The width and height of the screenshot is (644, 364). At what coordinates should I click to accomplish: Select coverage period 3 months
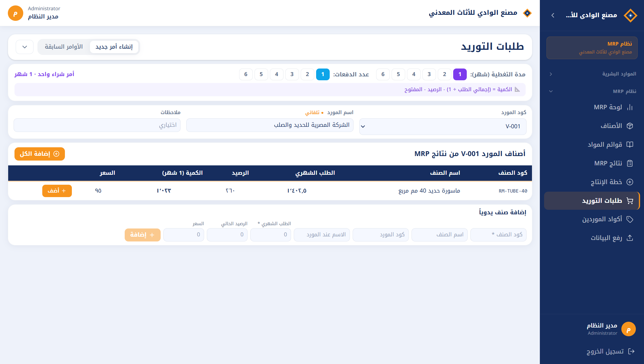pyautogui.click(x=429, y=74)
